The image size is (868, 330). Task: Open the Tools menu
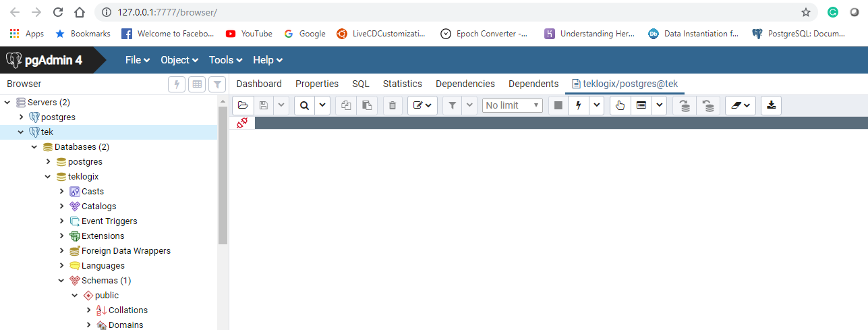tap(225, 60)
